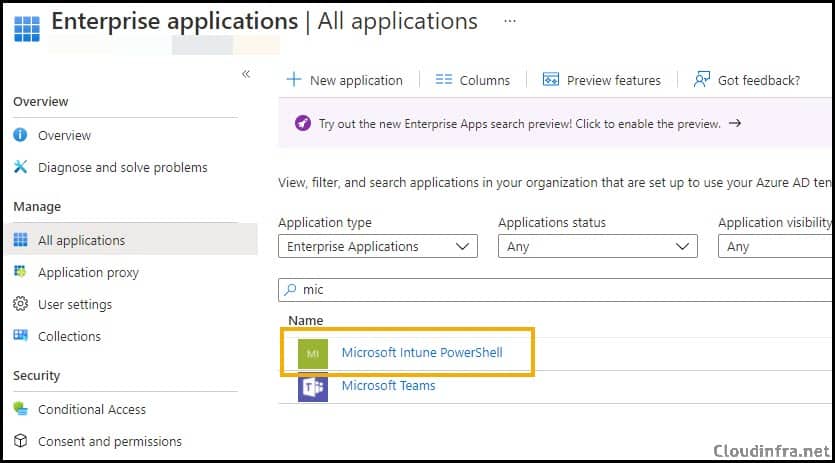This screenshot has height=463, width=835.
Task: Click the blue info Overview icon
Action: 20,135
